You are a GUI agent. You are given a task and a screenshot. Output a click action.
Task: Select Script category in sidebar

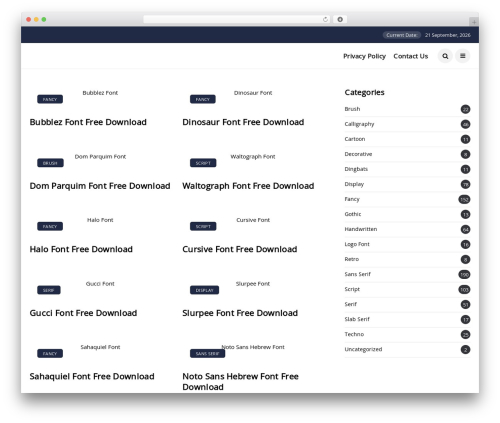click(352, 289)
